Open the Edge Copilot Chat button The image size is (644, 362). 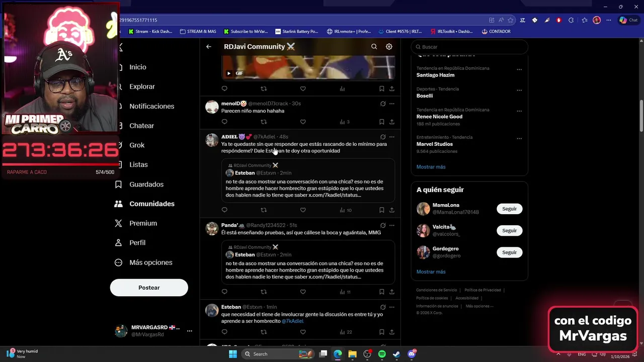pyautogui.click(x=628, y=20)
